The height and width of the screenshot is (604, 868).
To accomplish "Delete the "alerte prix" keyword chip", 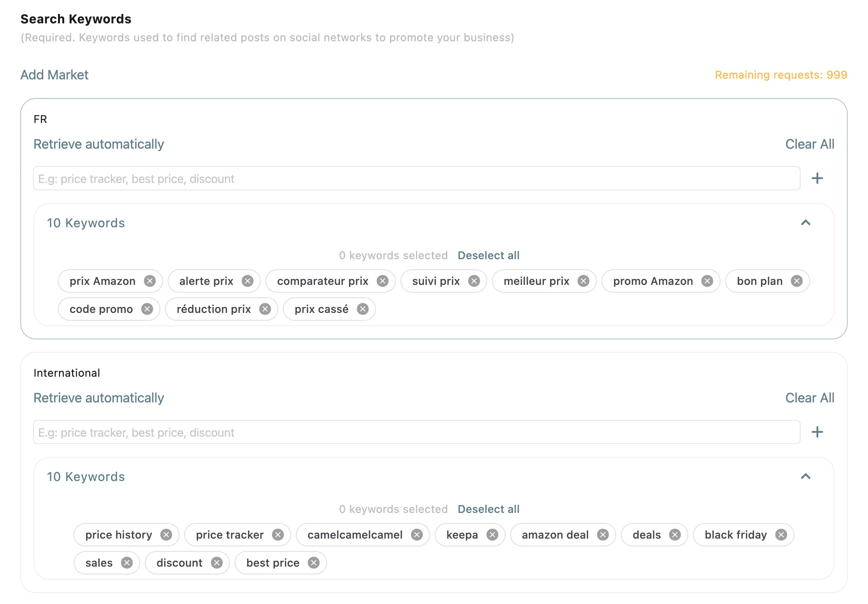I will point(248,281).
